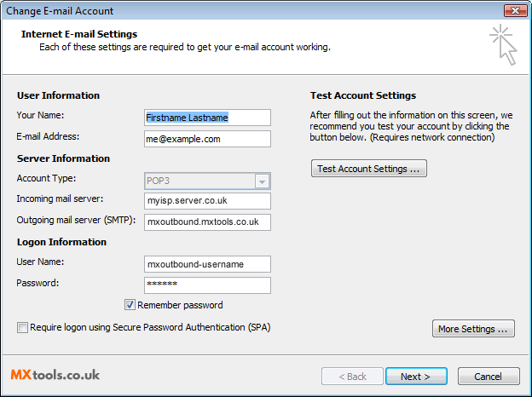Click the Outgoing mail server (SMTP) field

tap(207, 222)
